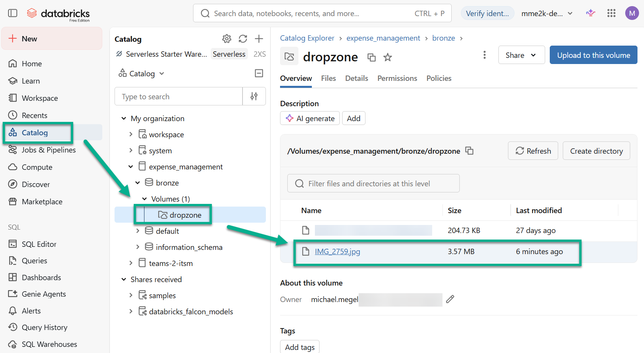Click the Refresh files button
The height and width of the screenshot is (353, 644).
533,151
